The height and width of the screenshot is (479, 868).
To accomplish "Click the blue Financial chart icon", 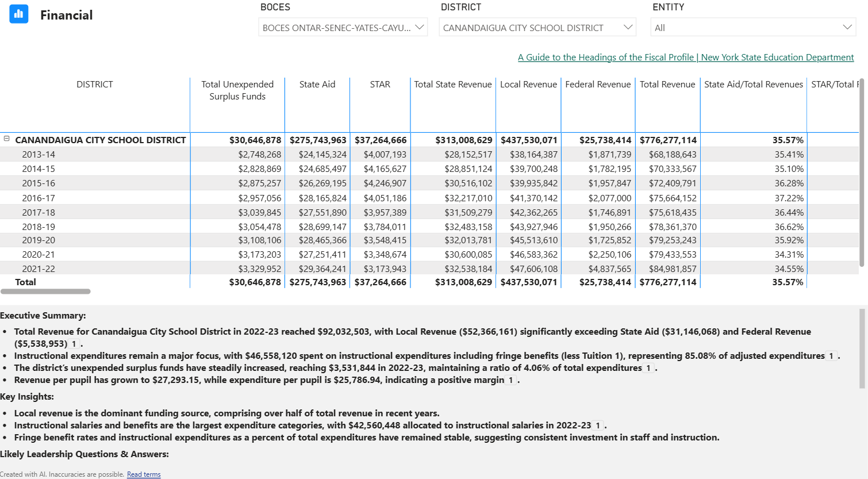I will pos(19,14).
